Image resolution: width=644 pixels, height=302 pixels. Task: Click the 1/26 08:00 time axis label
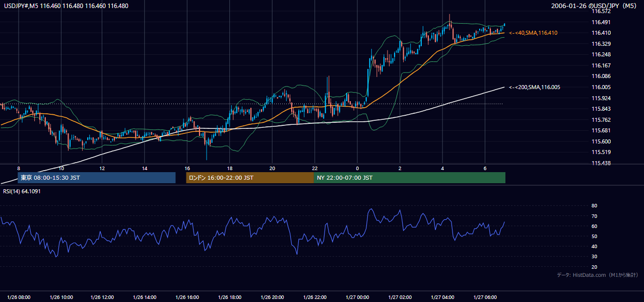click(x=19, y=297)
